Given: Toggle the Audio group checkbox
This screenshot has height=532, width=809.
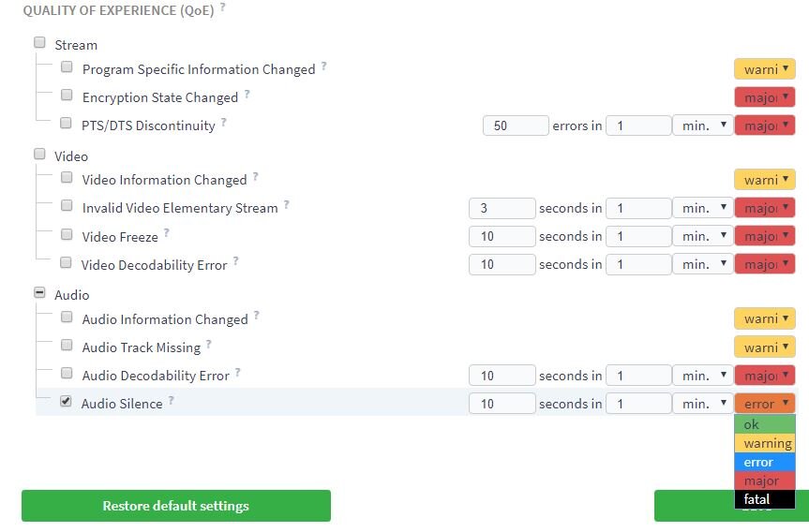Looking at the screenshot, I should 39,292.
